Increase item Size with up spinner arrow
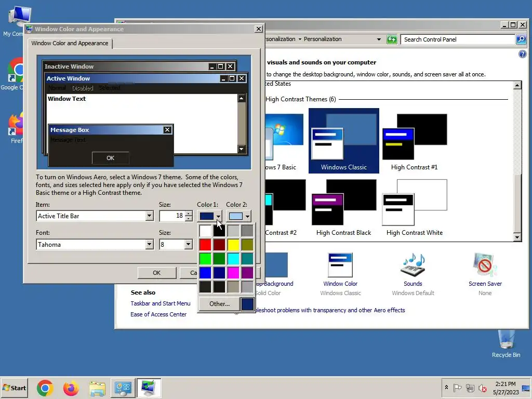The image size is (532, 399). [189, 214]
